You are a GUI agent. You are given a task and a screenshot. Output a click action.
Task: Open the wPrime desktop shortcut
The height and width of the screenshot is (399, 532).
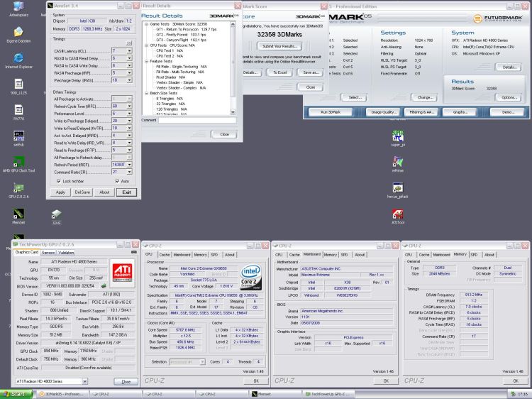398,161
